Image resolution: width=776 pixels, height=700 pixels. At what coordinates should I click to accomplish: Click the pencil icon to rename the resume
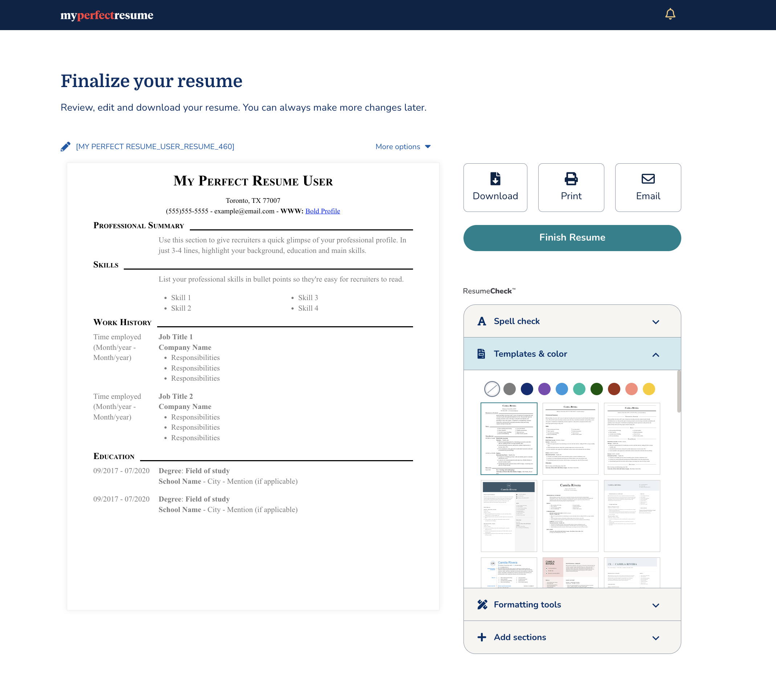pyautogui.click(x=66, y=147)
